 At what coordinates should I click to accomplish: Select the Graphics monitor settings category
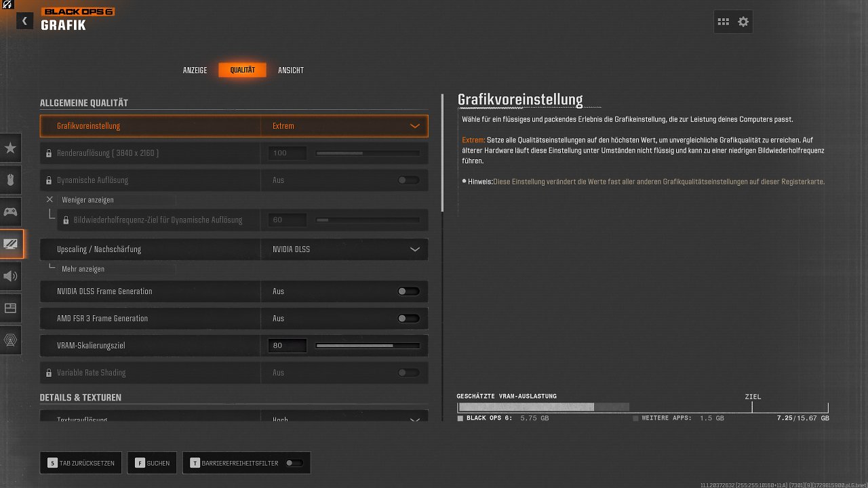[x=12, y=244]
